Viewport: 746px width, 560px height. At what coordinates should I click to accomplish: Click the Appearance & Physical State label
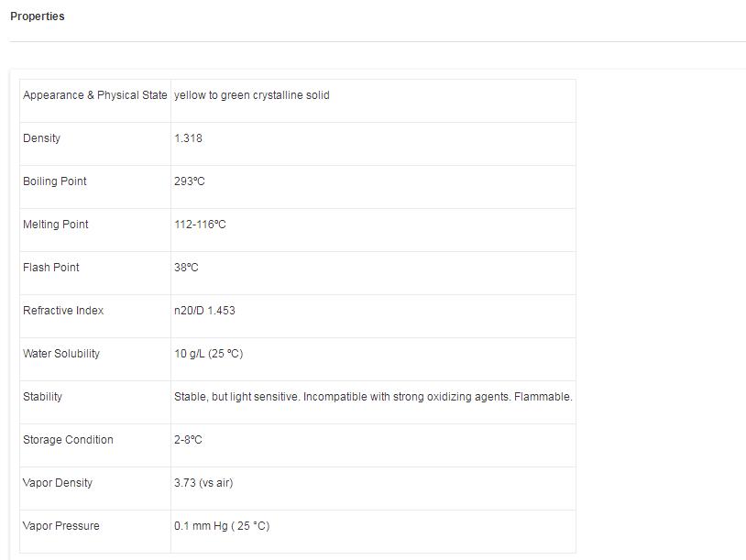94,95
